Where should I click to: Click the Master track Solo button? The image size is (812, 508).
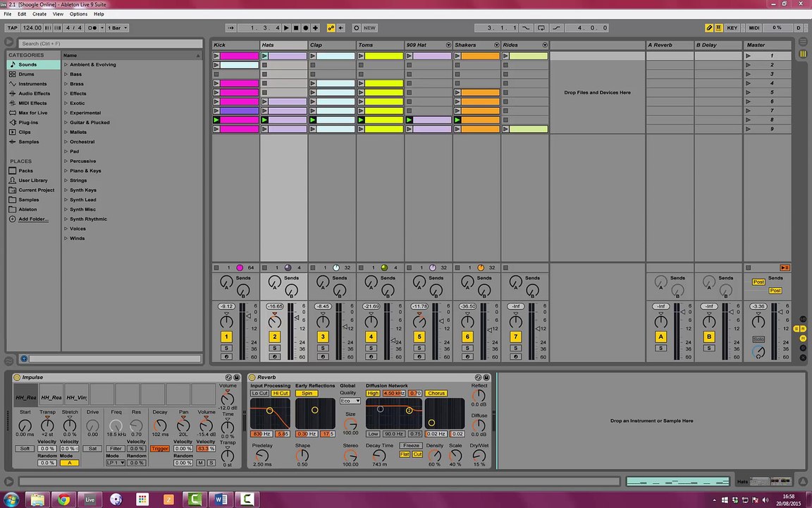758,339
